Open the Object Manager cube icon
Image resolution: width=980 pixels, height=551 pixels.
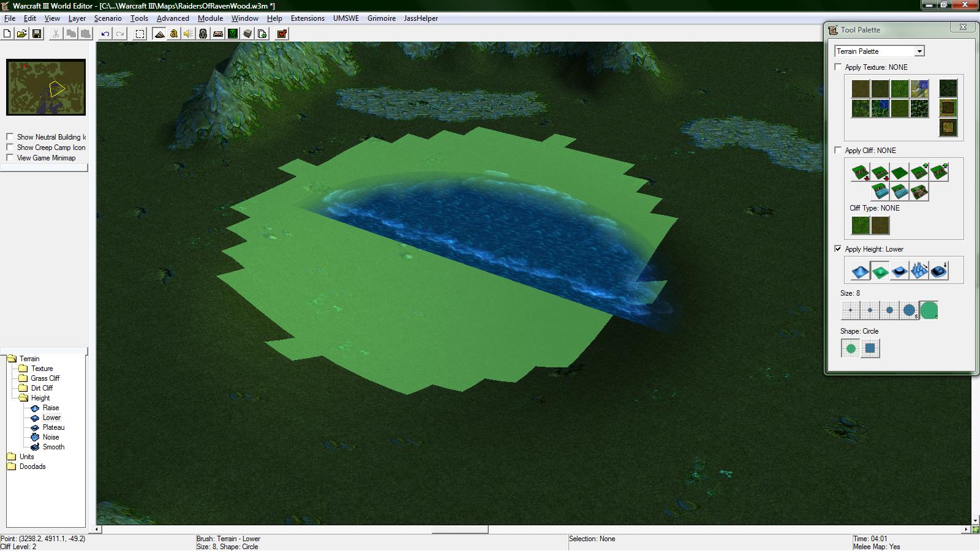247,34
